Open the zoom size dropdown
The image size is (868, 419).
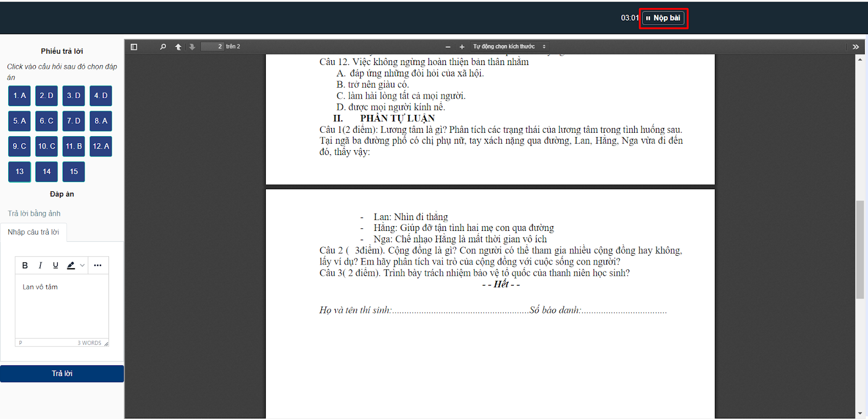(x=509, y=47)
